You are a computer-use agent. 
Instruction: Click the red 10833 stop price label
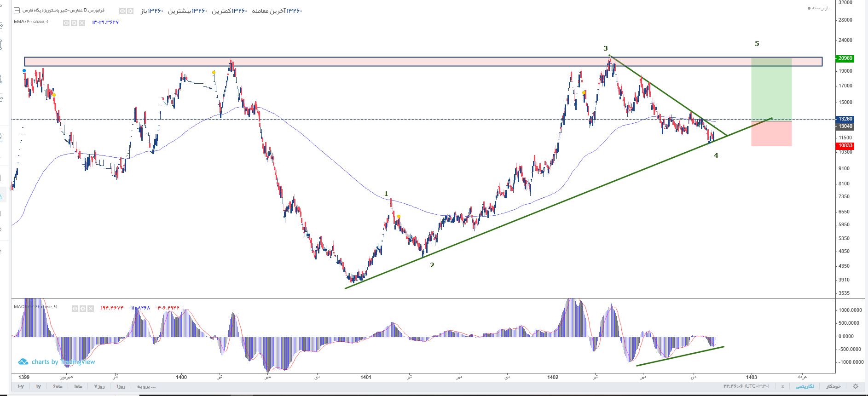point(845,146)
